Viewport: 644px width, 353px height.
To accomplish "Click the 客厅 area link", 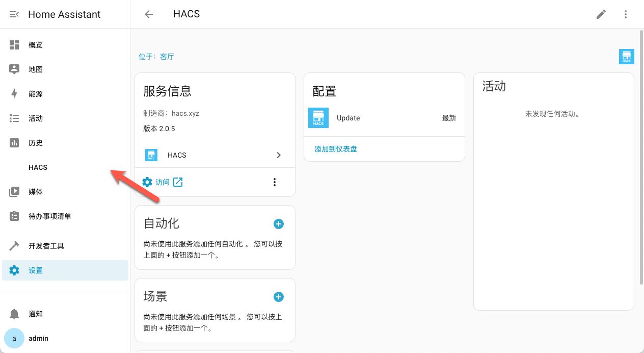I will click(167, 57).
